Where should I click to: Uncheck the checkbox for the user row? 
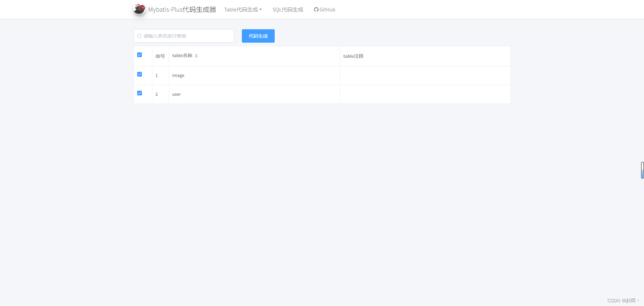(139, 93)
